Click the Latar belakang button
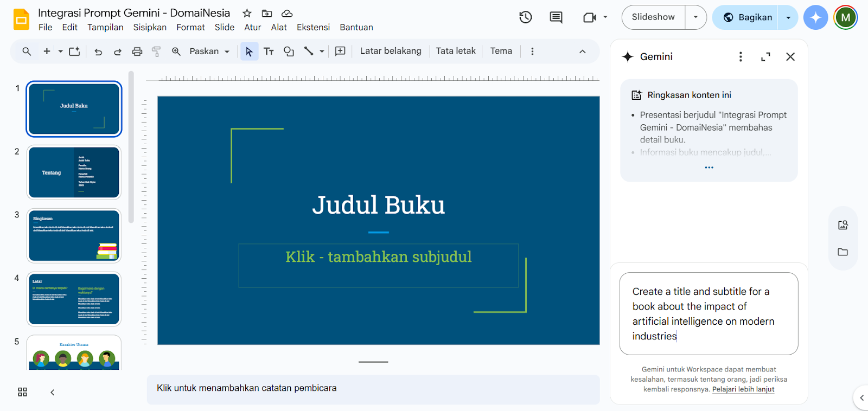 (391, 51)
